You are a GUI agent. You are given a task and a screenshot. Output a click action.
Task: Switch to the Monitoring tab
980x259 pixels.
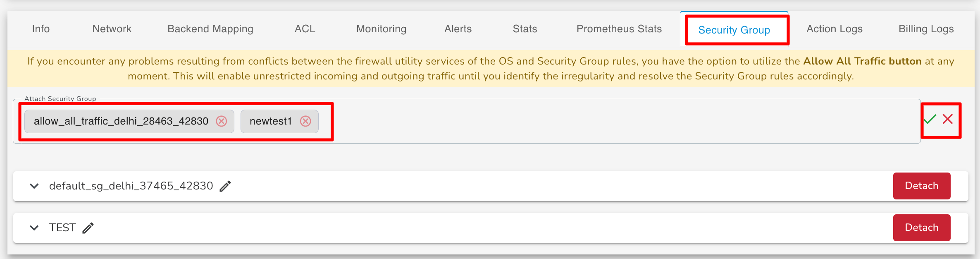click(x=380, y=29)
